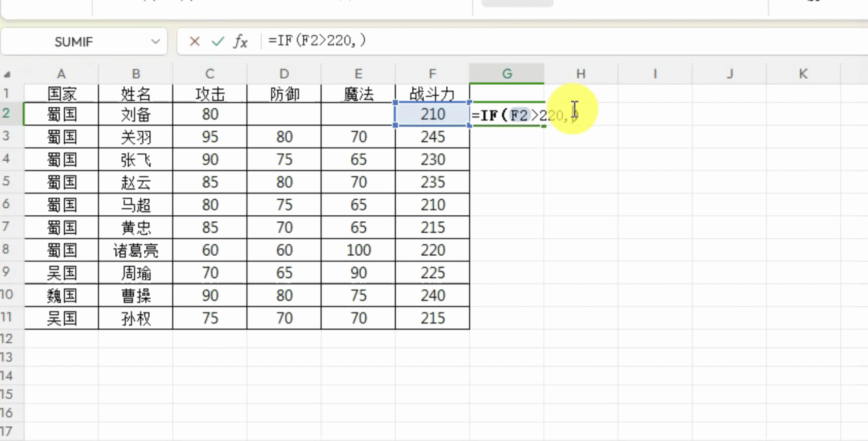Click the 魔法 header cell
The image size is (868, 441).
(x=358, y=93)
